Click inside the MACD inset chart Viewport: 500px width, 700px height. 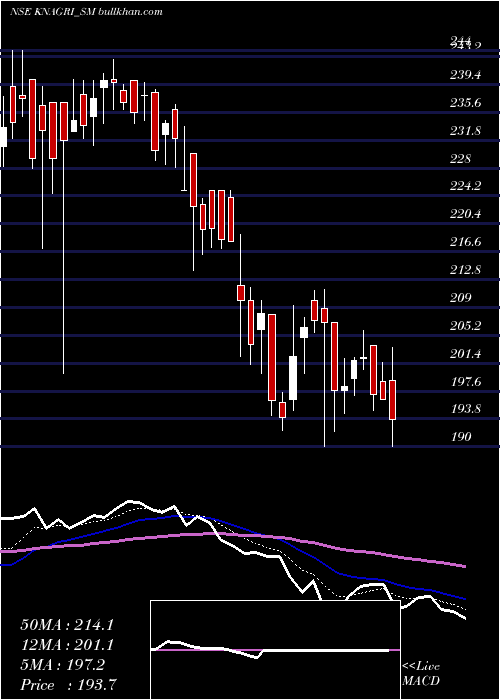[x=275, y=650]
